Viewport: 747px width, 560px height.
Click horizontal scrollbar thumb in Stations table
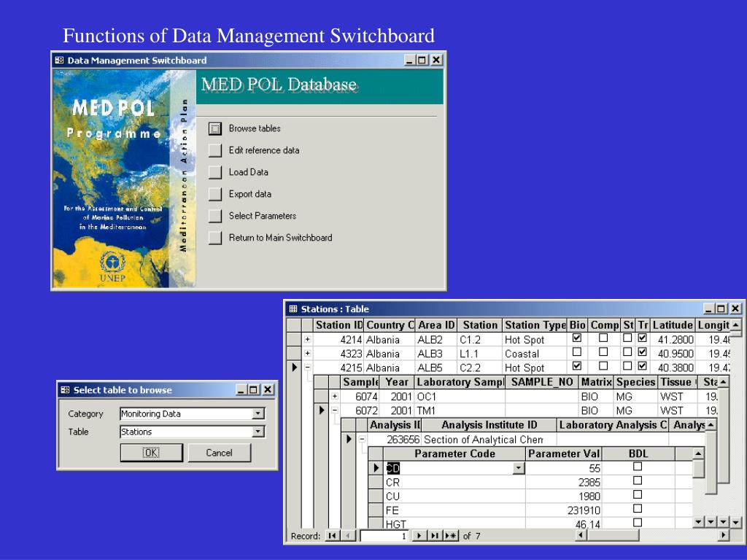(x=613, y=536)
